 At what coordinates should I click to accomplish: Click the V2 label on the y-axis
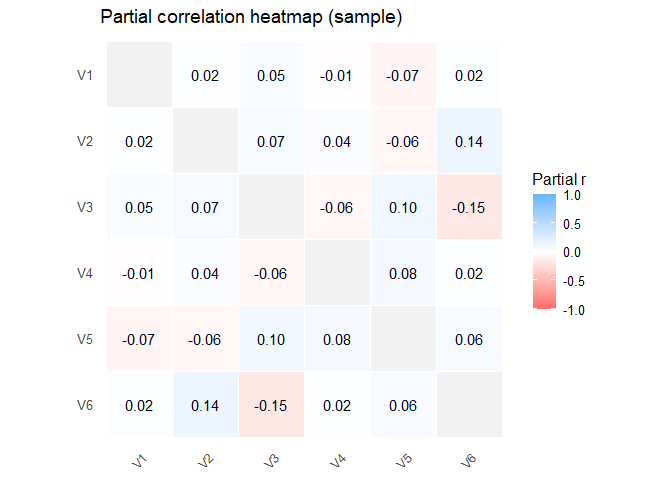coord(85,141)
